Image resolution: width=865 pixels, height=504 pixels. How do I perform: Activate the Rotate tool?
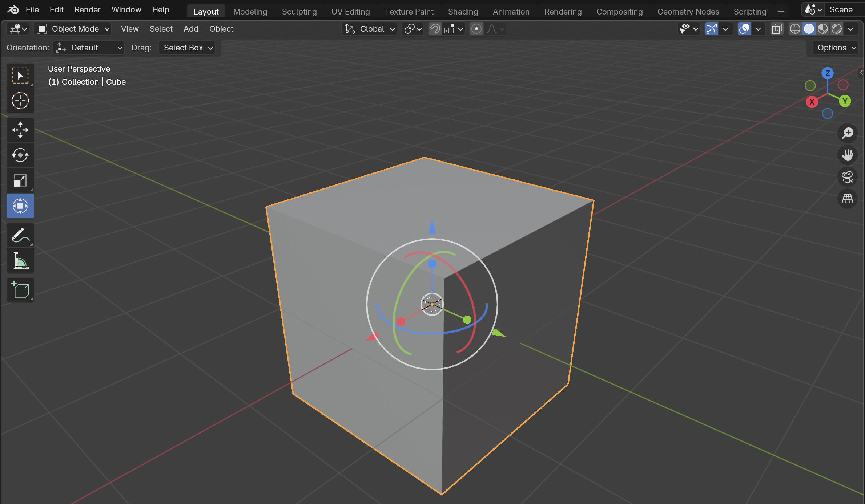click(x=20, y=155)
